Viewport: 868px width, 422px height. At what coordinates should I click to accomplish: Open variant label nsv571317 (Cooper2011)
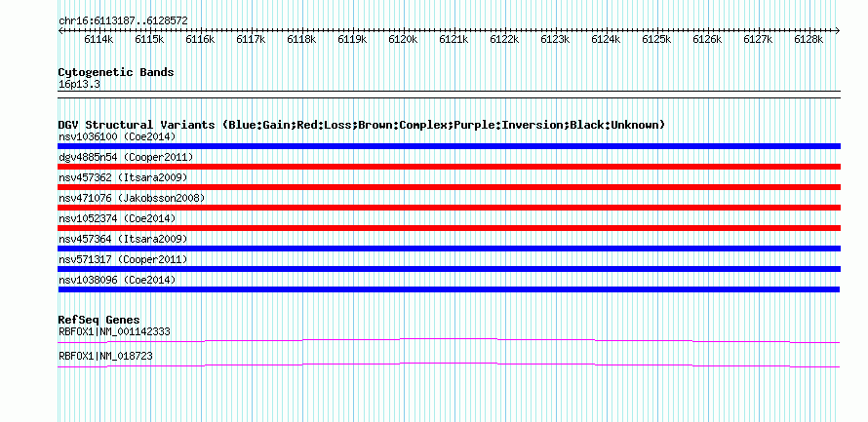(x=123, y=259)
